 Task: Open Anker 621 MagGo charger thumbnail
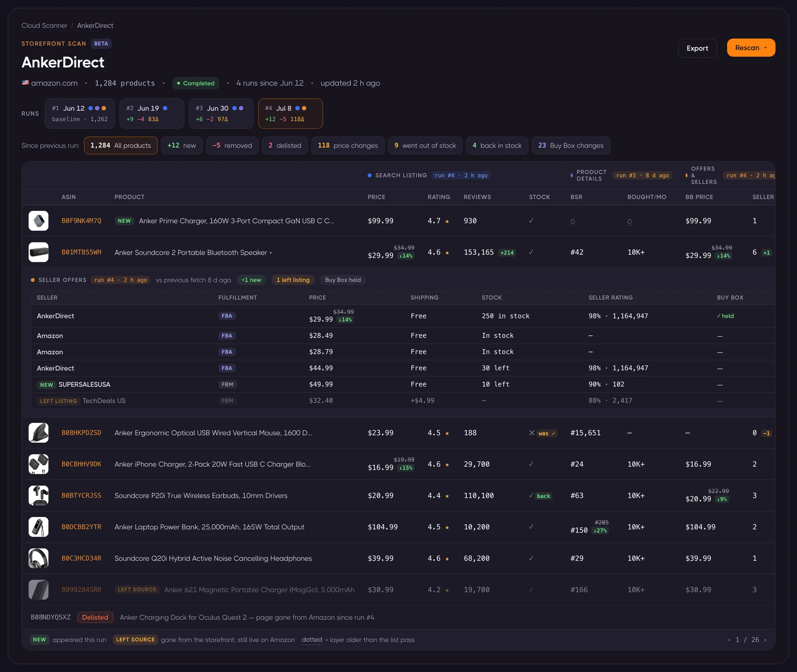click(x=39, y=590)
